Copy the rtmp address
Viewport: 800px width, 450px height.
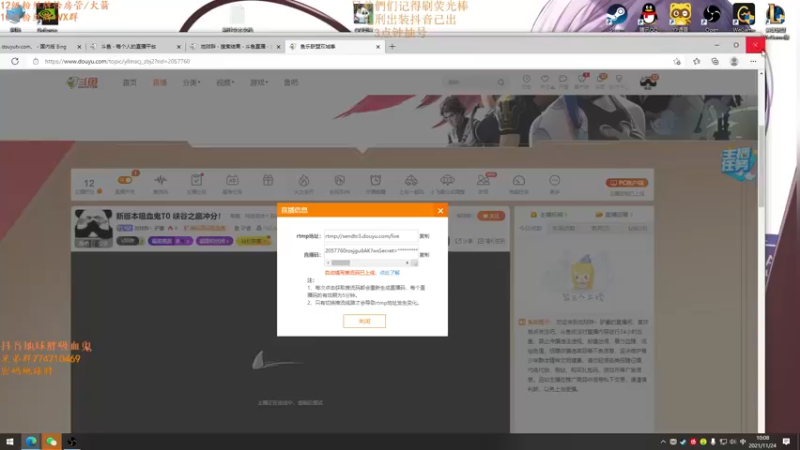[x=424, y=236]
